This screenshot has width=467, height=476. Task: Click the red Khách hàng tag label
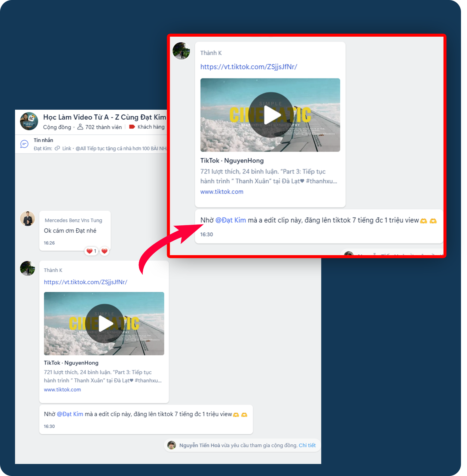click(147, 127)
